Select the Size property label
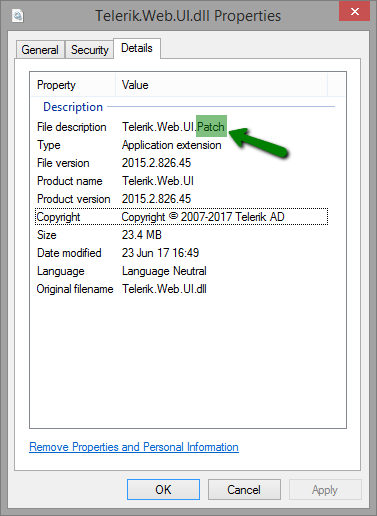Viewport: 377px width, 516px height. (x=47, y=235)
